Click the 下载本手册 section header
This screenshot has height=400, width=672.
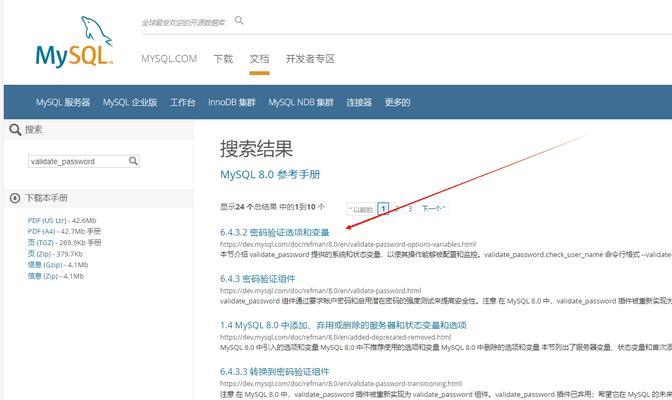pyautogui.click(x=46, y=198)
